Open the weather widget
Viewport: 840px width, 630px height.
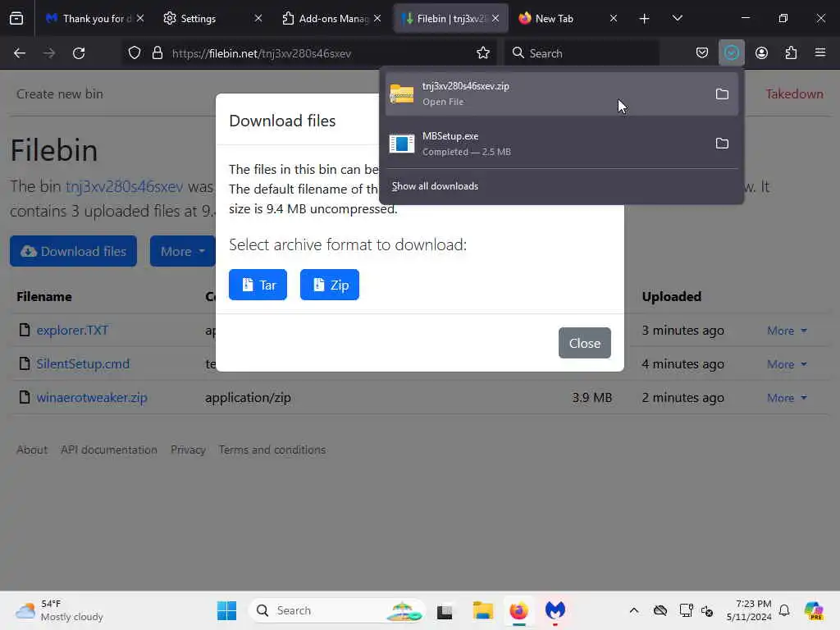coord(59,610)
